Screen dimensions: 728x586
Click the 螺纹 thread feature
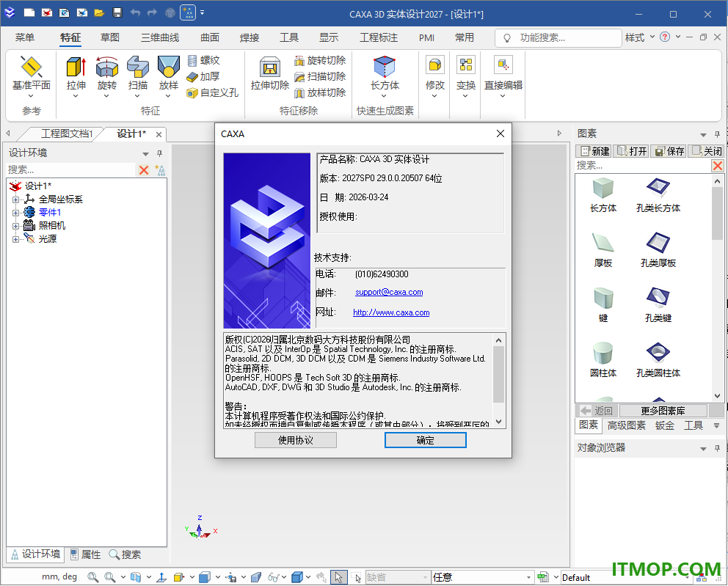click(203, 60)
